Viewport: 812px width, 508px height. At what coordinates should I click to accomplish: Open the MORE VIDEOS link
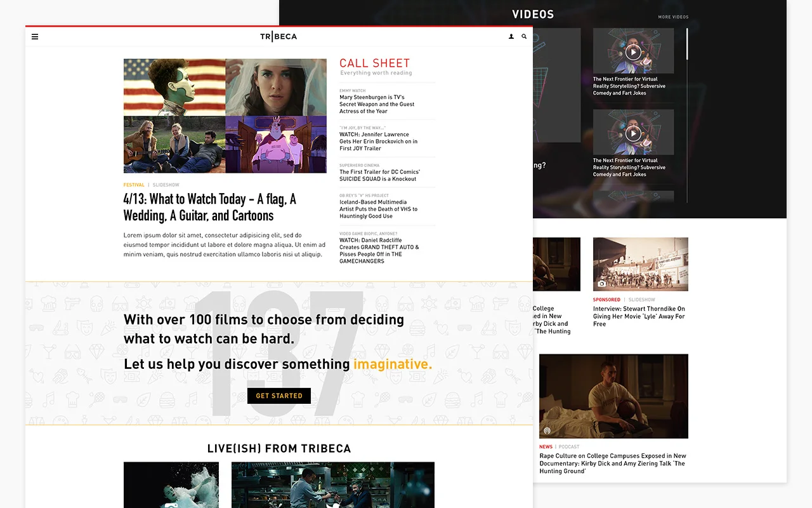(x=673, y=17)
